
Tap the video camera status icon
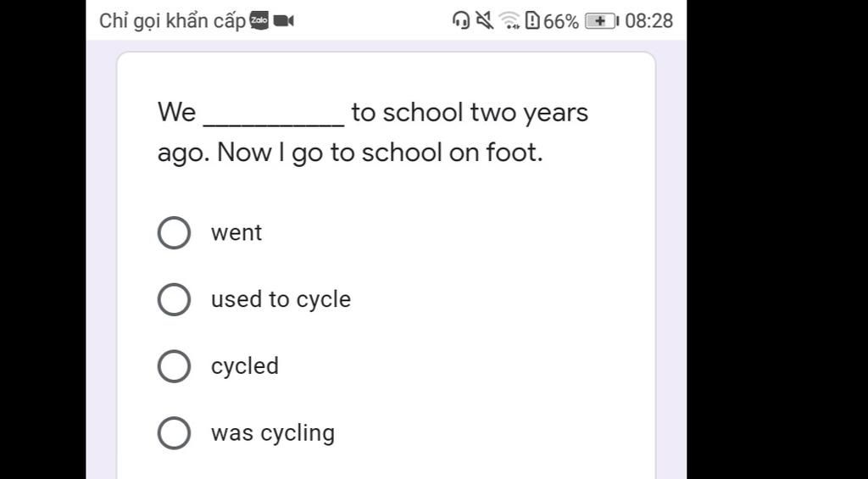coord(283,21)
